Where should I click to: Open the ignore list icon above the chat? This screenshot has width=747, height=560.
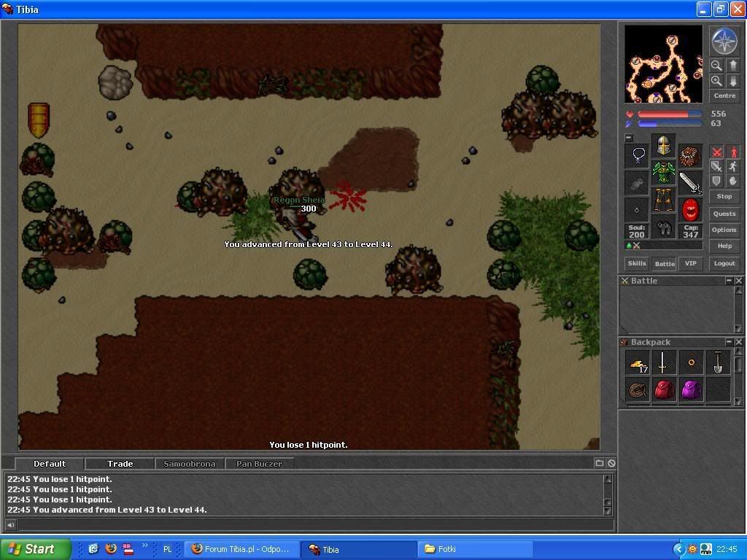coord(611,463)
